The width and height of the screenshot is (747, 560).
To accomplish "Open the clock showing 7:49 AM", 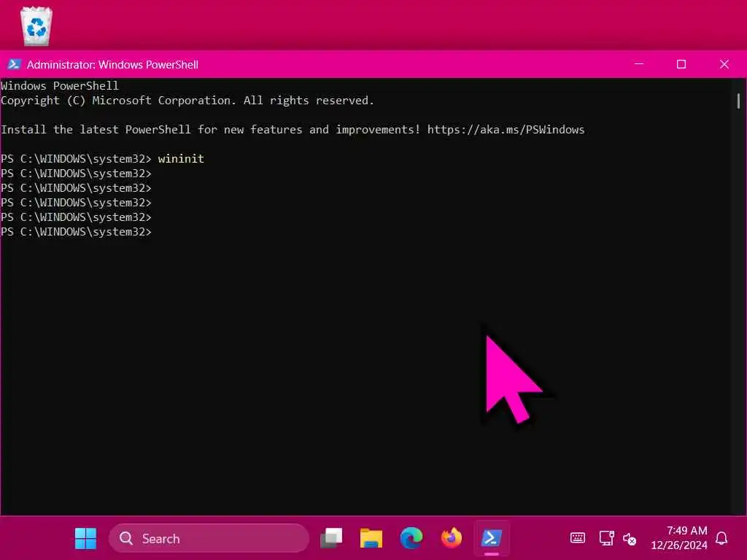I will 679,538.
